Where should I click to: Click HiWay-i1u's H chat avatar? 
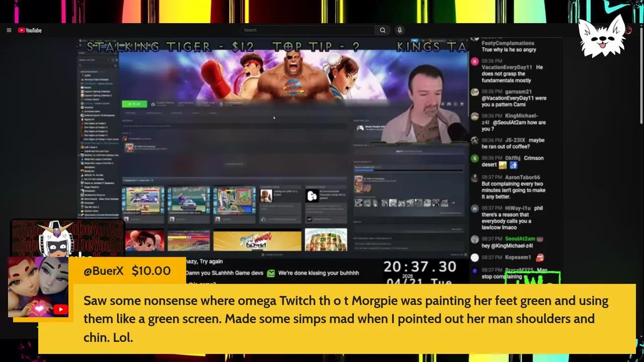(475, 208)
